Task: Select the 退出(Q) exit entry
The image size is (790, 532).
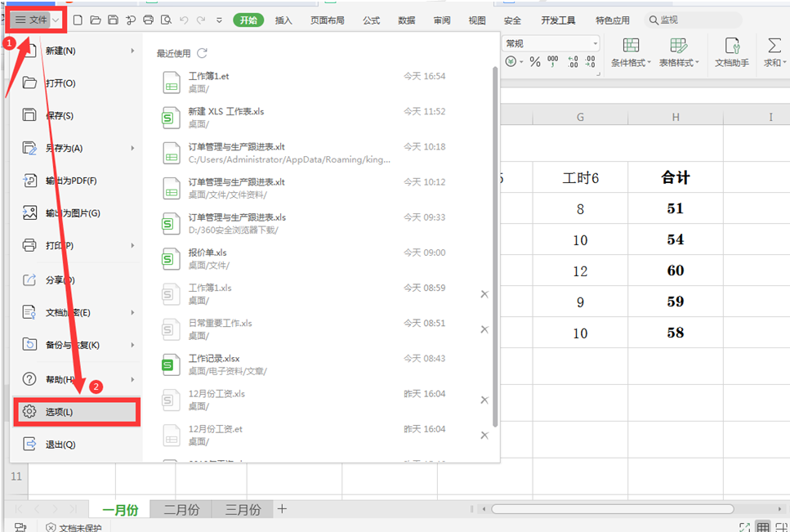Action: pos(76,445)
